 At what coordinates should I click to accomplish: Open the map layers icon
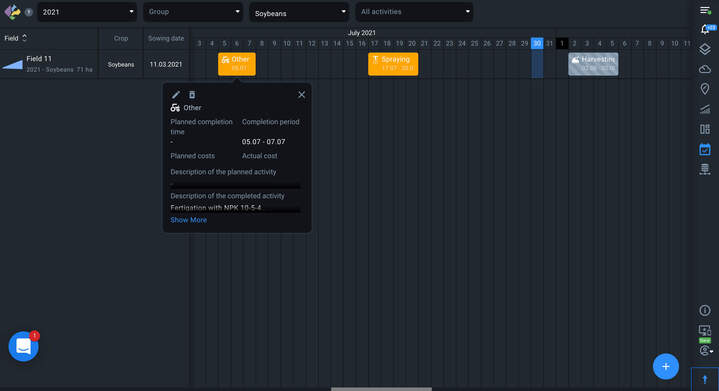[x=705, y=49]
